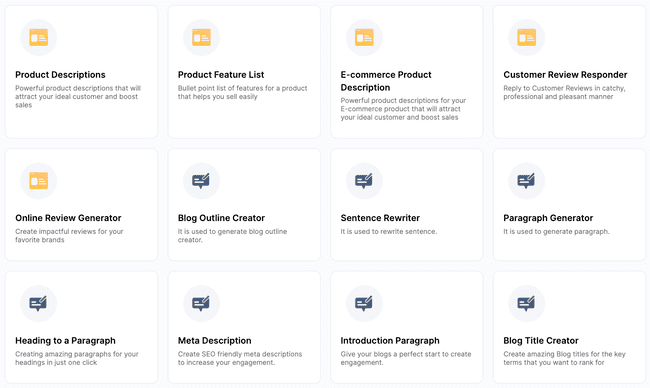Image resolution: width=650 pixels, height=388 pixels.
Task: Click the Heading to a Paragraph icon
Action: [x=39, y=303]
